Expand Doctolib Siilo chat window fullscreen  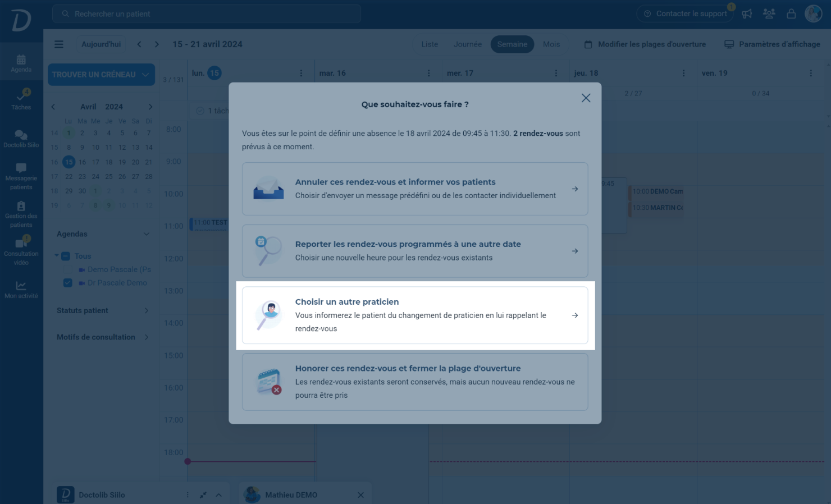pyautogui.click(x=203, y=495)
